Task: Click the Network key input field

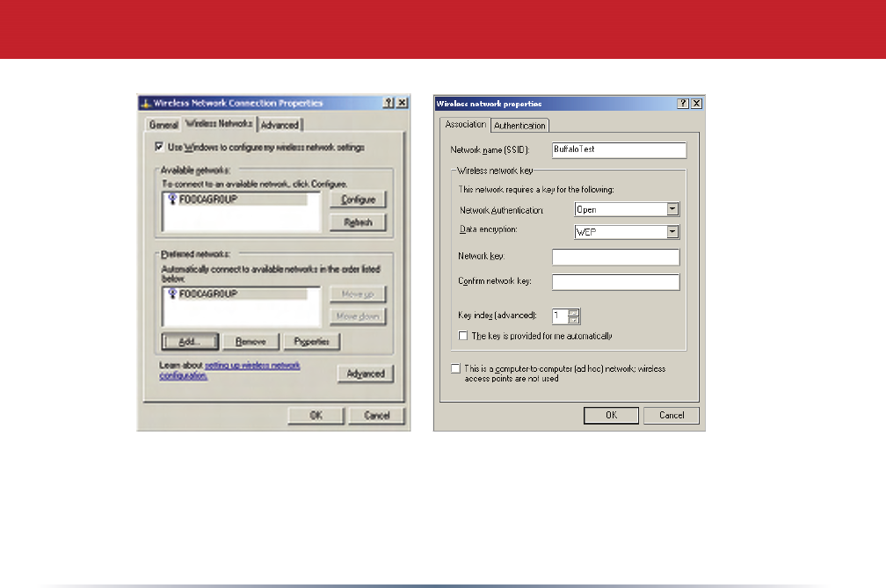Action: (615, 257)
